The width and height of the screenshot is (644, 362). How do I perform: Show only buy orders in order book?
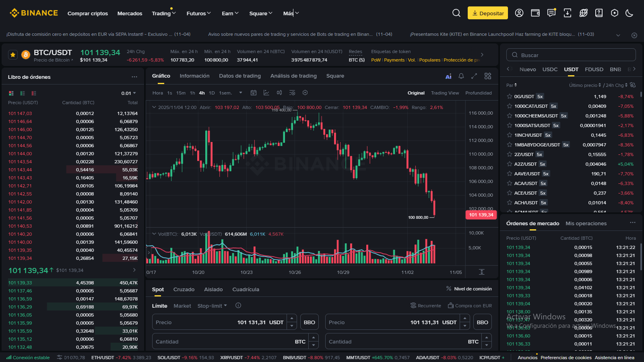(23, 93)
